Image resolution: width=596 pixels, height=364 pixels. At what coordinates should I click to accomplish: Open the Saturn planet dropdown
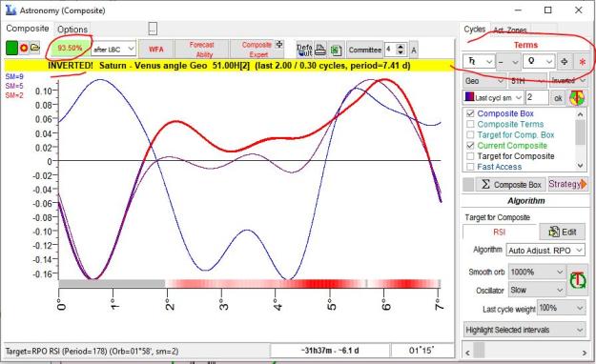coord(478,61)
